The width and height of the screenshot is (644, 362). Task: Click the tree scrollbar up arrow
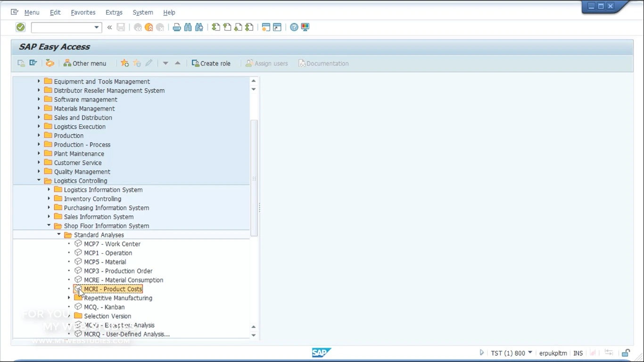[254, 81]
